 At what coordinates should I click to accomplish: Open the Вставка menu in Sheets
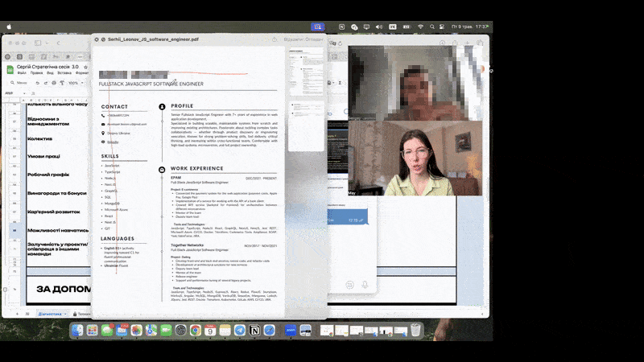61,73
